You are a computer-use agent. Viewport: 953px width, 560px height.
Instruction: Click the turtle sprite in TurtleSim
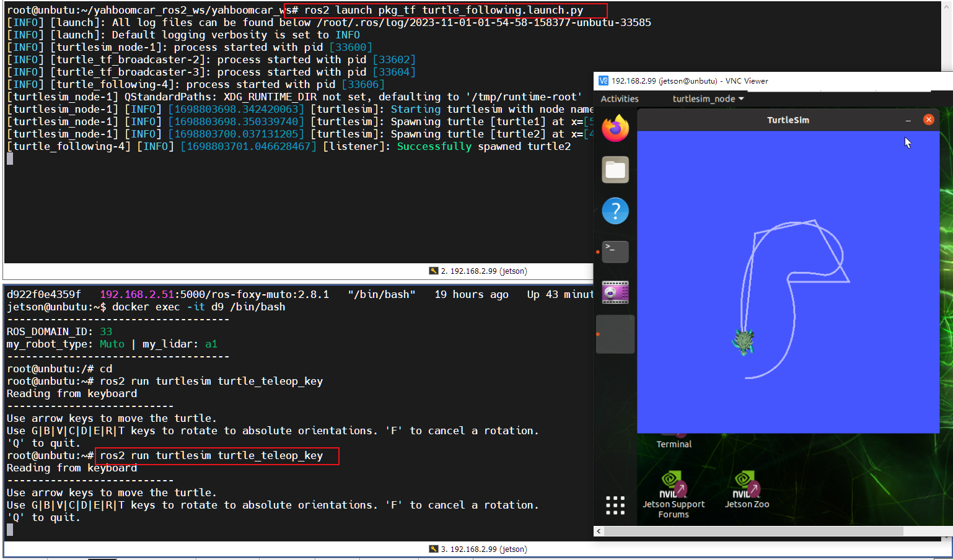point(743,341)
